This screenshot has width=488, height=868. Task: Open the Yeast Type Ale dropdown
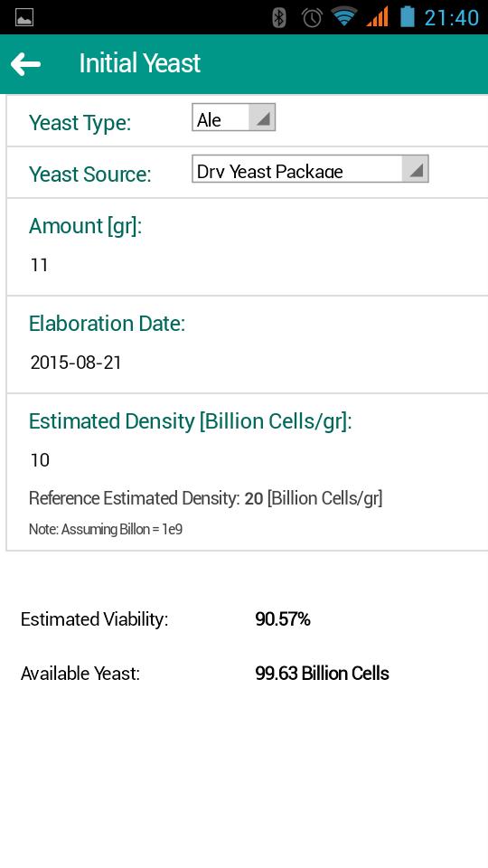click(x=233, y=118)
